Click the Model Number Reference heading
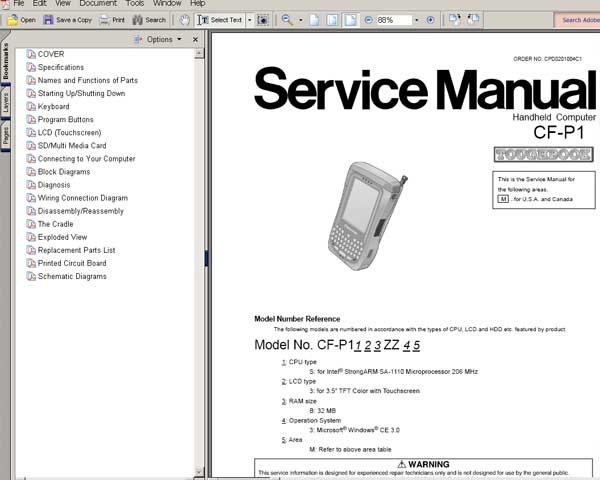Screen dimensions: 600x480 tap(297, 319)
